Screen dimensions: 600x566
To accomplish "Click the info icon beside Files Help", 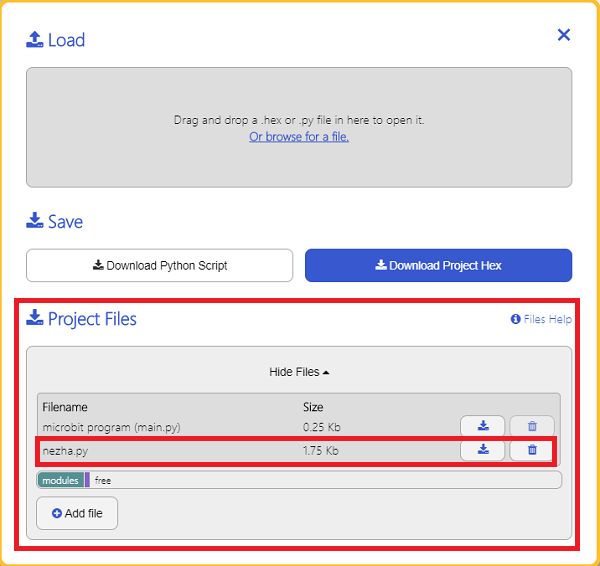I will pyautogui.click(x=515, y=319).
